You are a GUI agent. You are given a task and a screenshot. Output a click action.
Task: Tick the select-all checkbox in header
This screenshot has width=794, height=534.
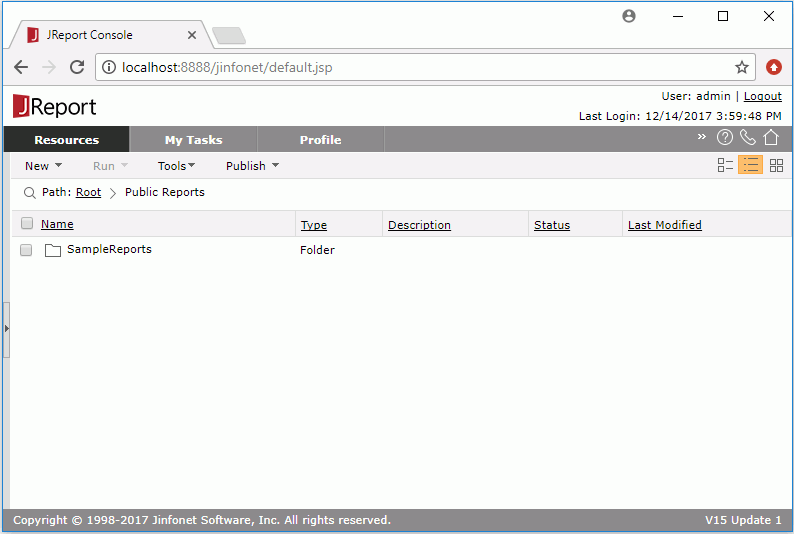tap(27, 223)
